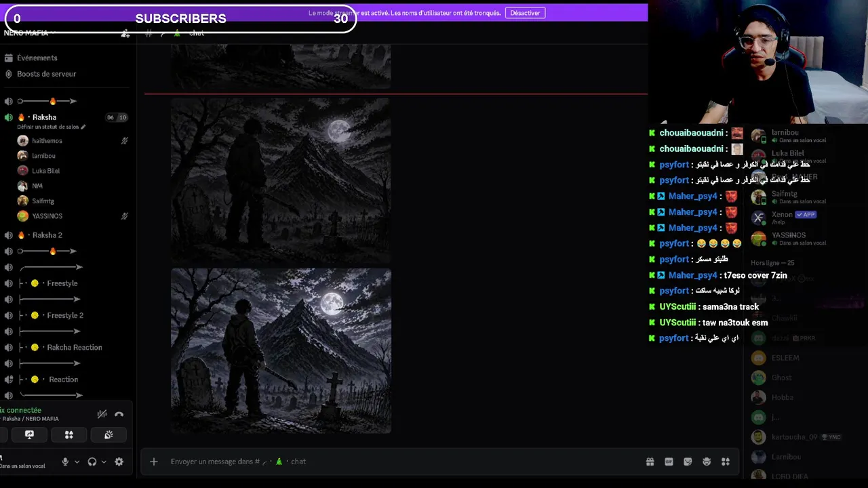Click chat message 't7eso cover 7zin'
This screenshot has height=488, width=868.
click(x=755, y=275)
